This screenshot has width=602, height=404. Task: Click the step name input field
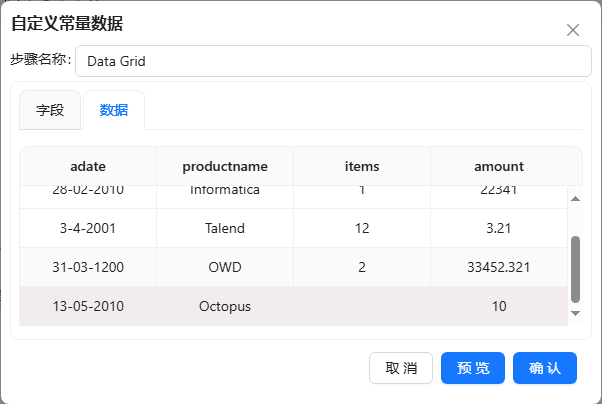click(x=332, y=61)
